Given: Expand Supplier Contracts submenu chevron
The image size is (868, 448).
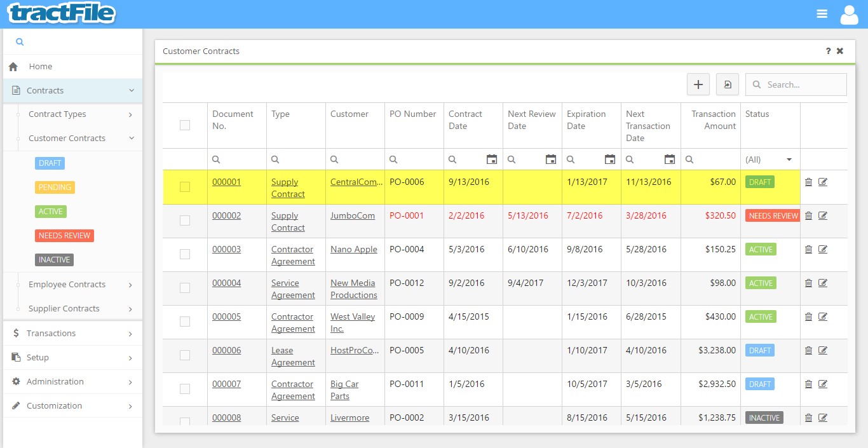Looking at the screenshot, I should pyautogui.click(x=130, y=309).
